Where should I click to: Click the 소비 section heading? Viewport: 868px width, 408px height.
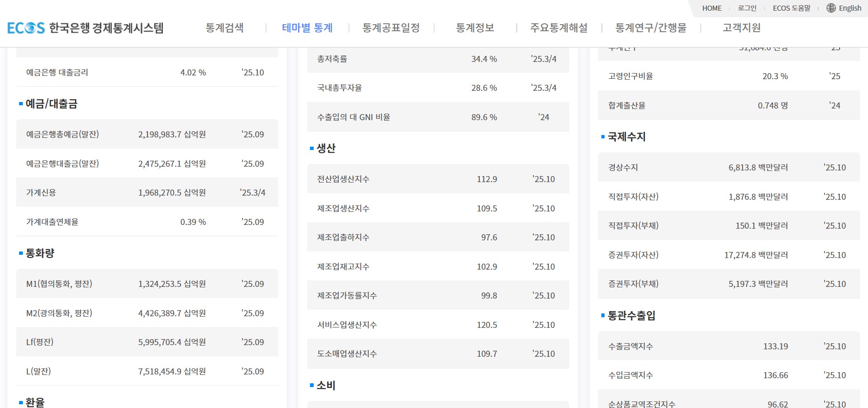(x=326, y=385)
